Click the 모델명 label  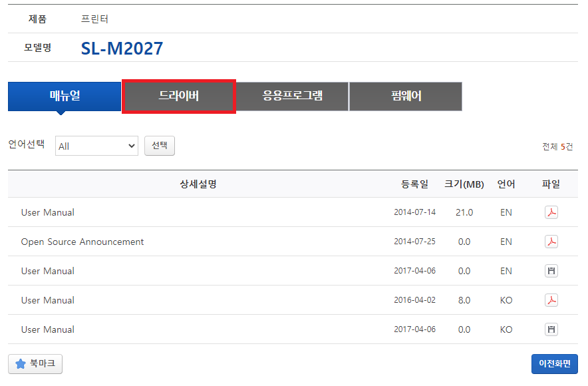37,48
